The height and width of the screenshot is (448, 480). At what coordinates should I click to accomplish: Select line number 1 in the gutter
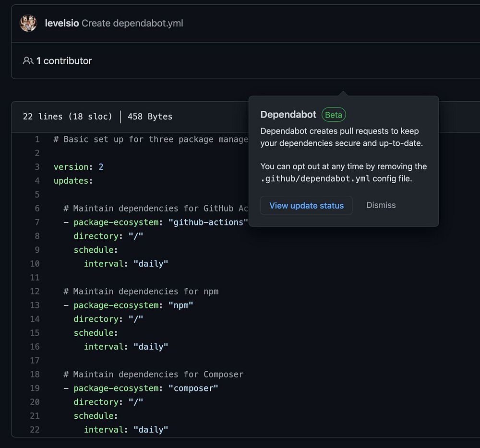pos(37,139)
